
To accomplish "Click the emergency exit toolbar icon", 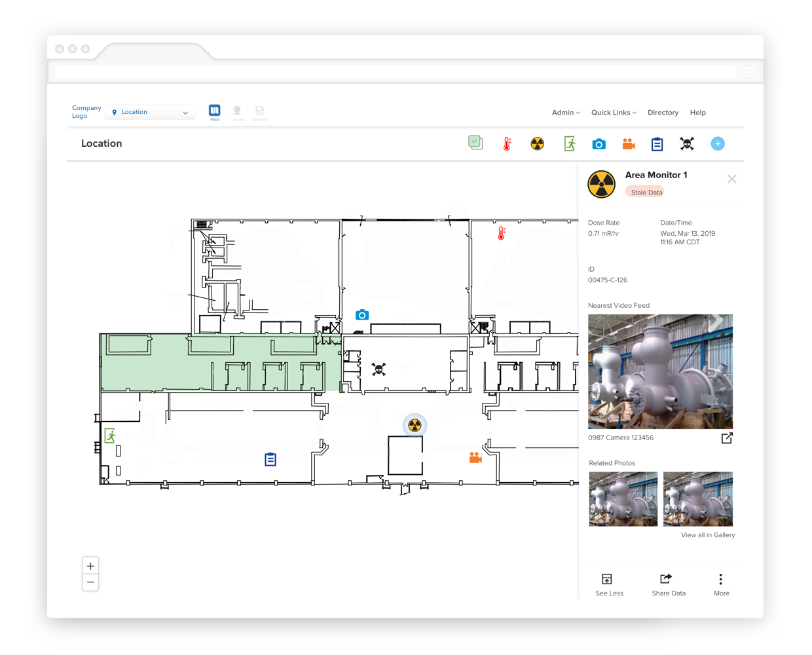I will tap(570, 143).
